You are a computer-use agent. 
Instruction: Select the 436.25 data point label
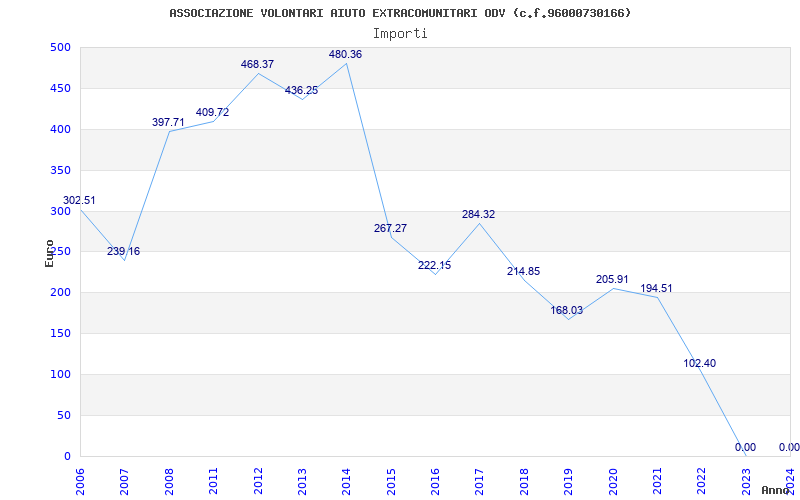(302, 90)
